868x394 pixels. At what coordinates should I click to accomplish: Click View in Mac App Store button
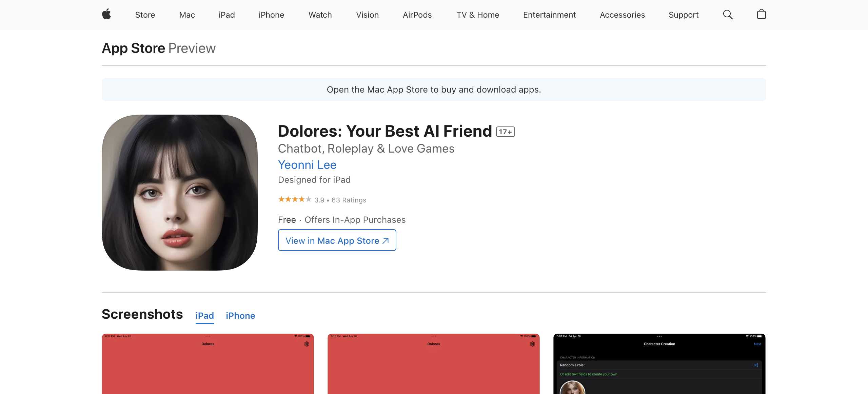tap(337, 240)
